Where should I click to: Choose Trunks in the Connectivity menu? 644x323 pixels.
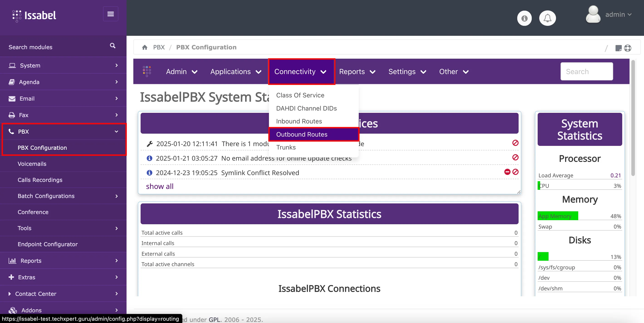(286, 147)
